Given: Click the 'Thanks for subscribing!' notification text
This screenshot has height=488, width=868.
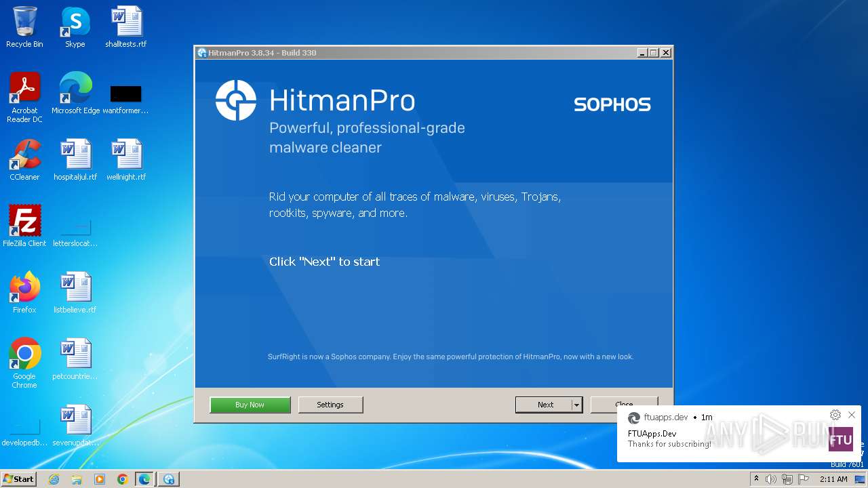Looking at the screenshot, I should [x=669, y=444].
